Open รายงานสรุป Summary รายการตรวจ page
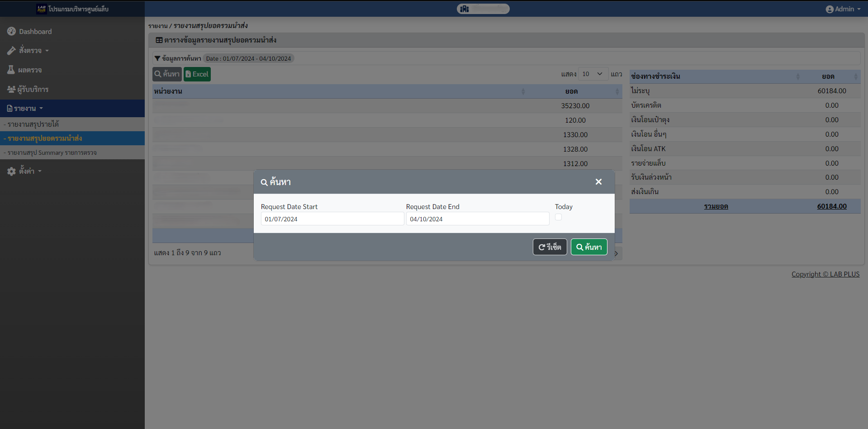Image resolution: width=868 pixels, height=429 pixels. pyautogui.click(x=52, y=153)
